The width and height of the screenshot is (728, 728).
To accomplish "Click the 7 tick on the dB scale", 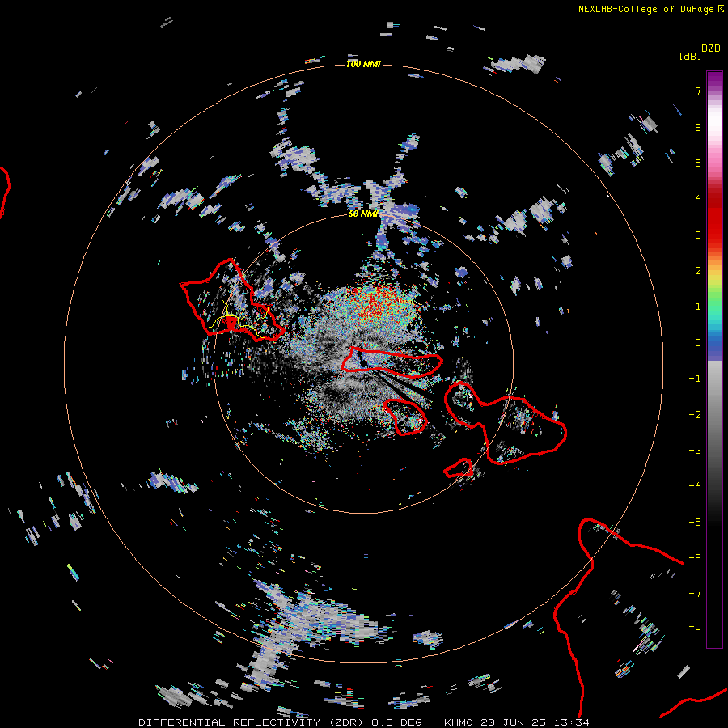I will click(x=698, y=91).
